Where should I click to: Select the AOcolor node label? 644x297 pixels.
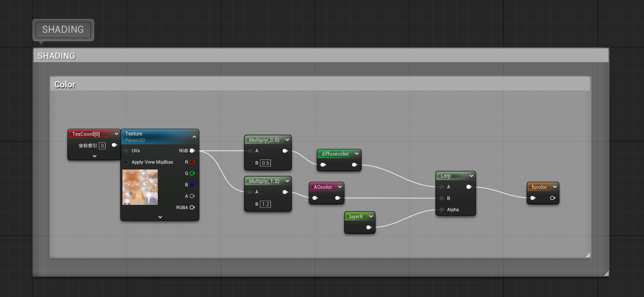click(323, 187)
